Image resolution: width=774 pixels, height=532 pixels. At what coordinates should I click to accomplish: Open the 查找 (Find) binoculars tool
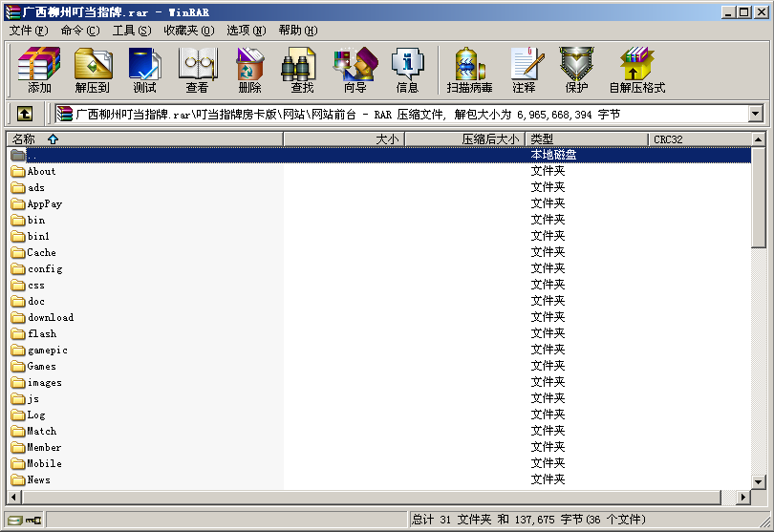302,71
